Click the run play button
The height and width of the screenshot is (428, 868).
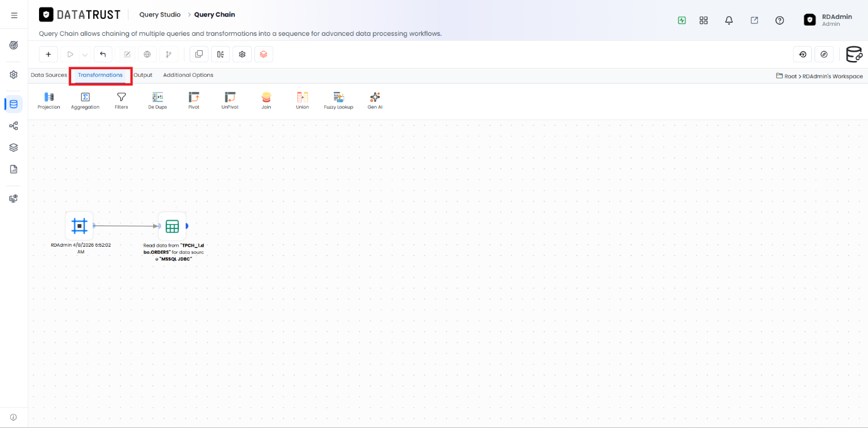click(71, 54)
